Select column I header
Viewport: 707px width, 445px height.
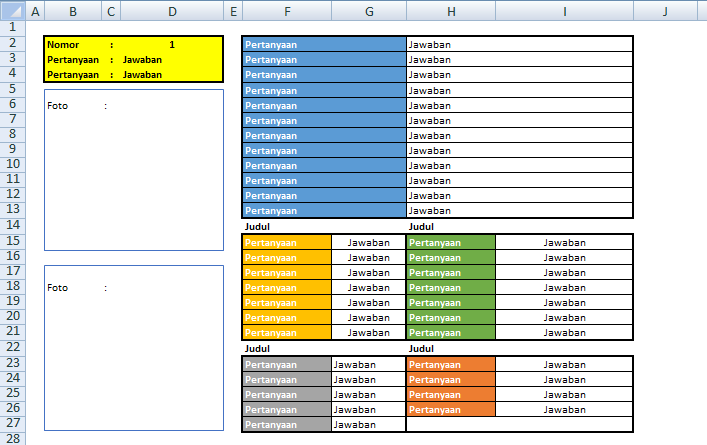(565, 11)
